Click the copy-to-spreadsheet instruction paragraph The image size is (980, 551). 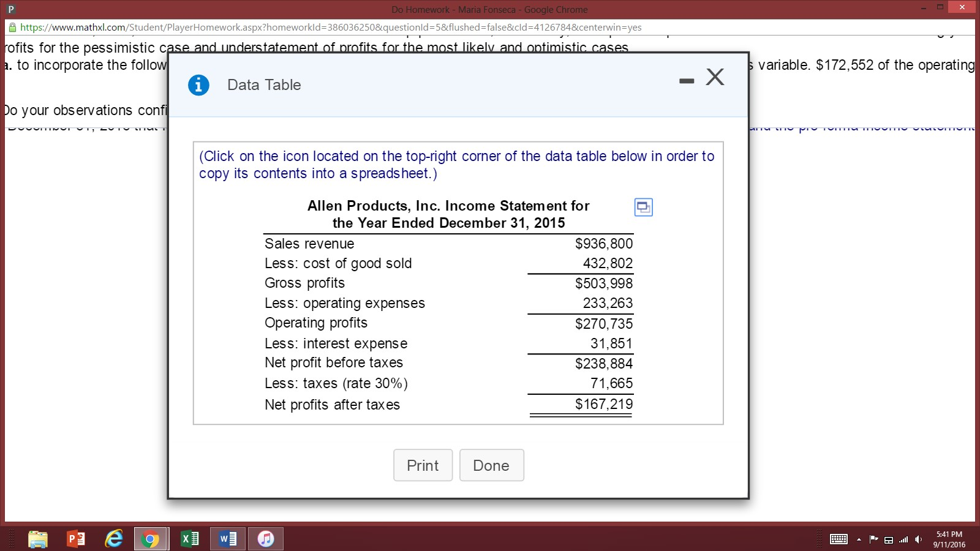click(x=456, y=165)
